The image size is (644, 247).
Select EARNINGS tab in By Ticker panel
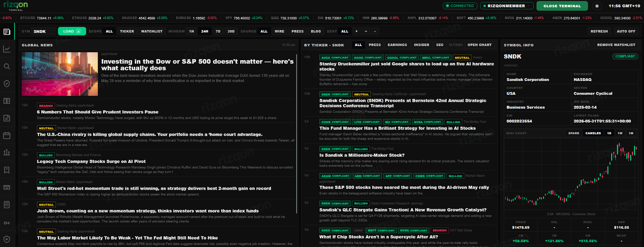(x=398, y=45)
